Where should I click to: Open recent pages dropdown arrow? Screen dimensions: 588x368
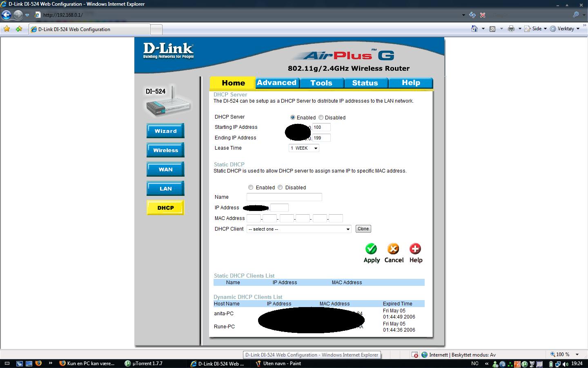(x=27, y=15)
